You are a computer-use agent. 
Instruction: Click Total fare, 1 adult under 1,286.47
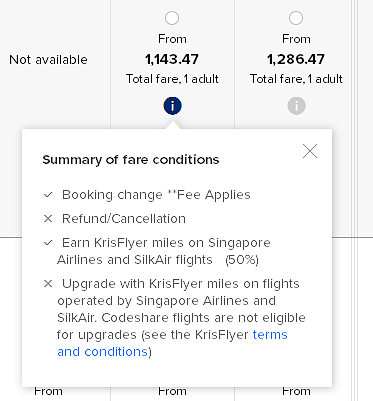click(296, 79)
